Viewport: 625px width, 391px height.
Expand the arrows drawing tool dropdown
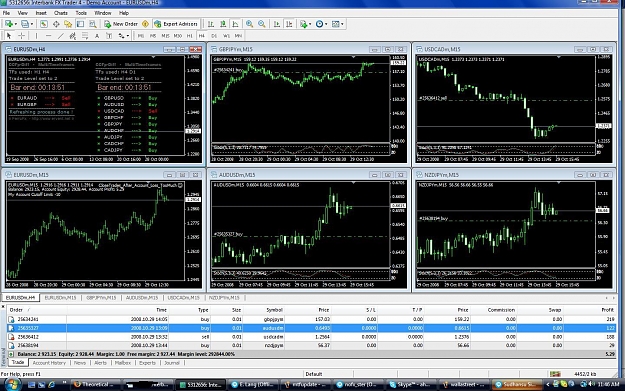pyautogui.click(x=128, y=36)
